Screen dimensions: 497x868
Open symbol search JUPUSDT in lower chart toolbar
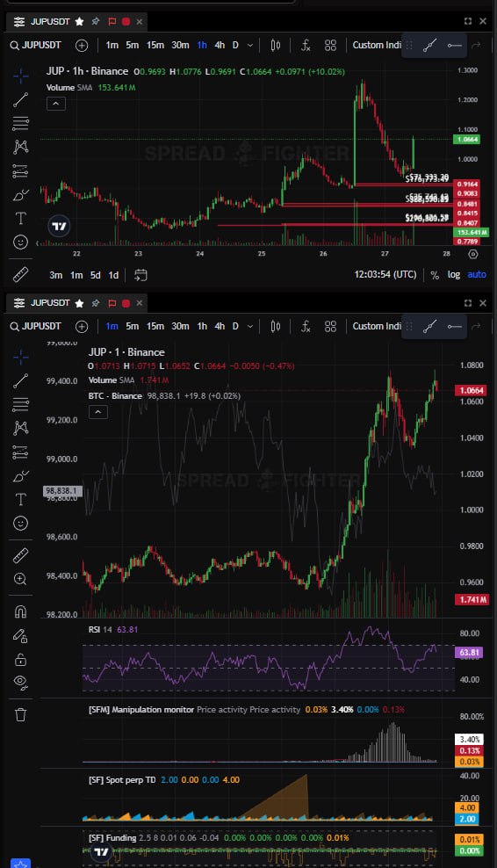(x=35, y=327)
